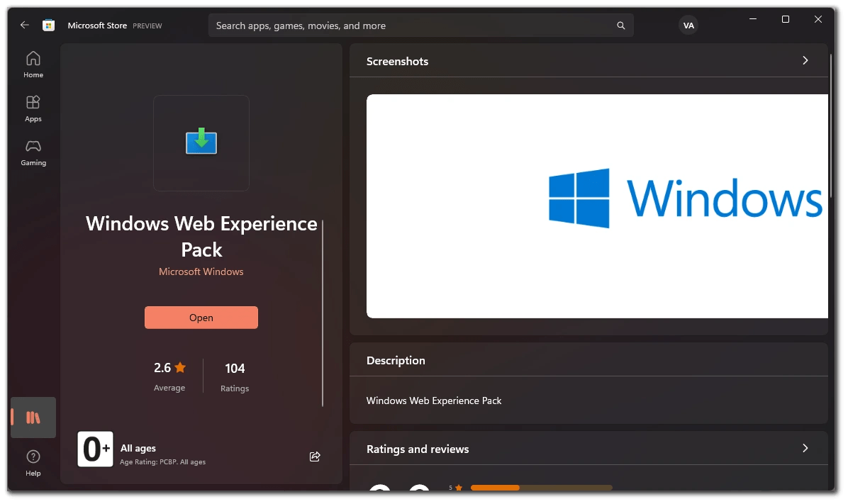Viewport: 848px width, 504px height.
Task: Click the Windows logo screenshot thumbnail
Action: tap(597, 206)
